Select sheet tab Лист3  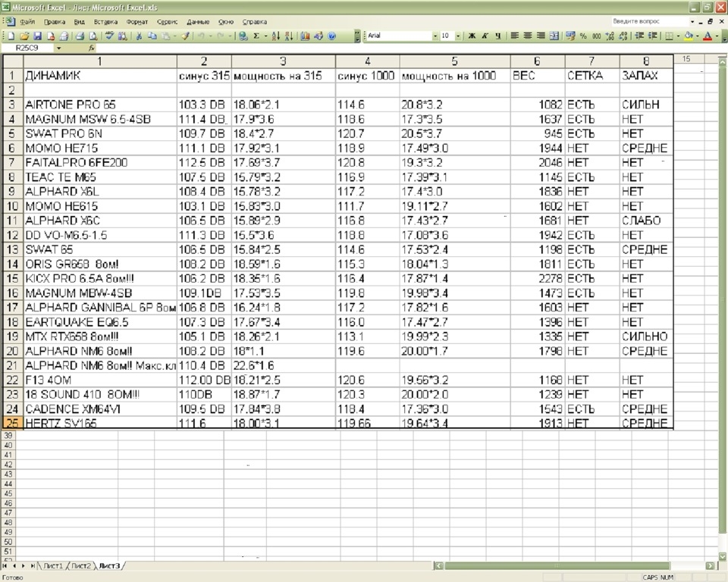click(x=109, y=566)
